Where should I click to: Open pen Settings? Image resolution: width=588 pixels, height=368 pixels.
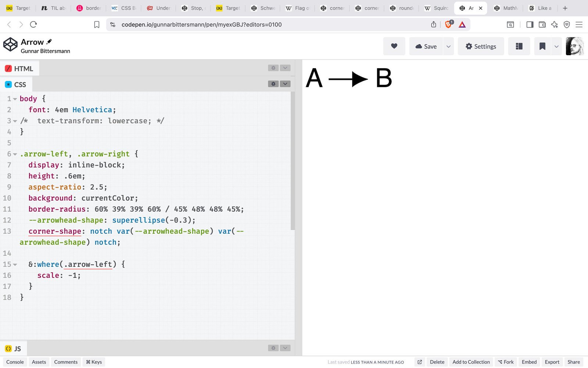[x=481, y=46]
